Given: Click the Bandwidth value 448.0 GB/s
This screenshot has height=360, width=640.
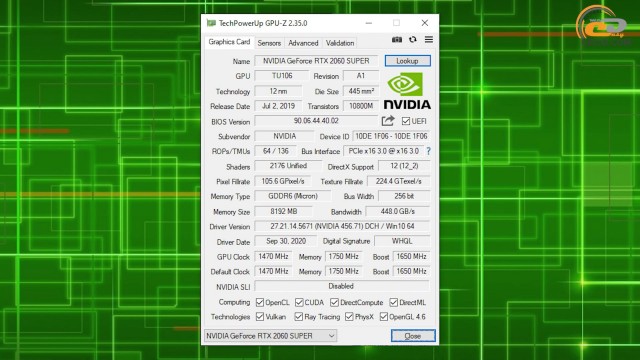Looking at the screenshot, I should click(x=398, y=211).
